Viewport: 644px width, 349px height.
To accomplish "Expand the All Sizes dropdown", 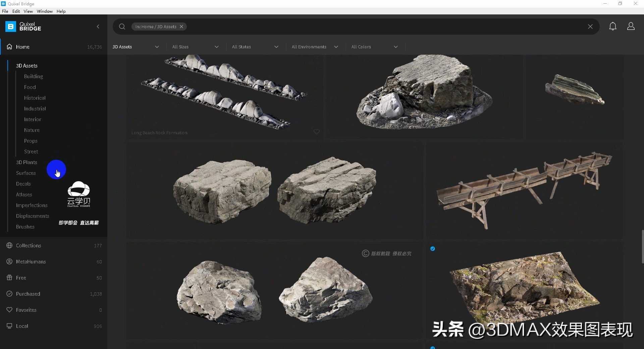I will tap(195, 47).
